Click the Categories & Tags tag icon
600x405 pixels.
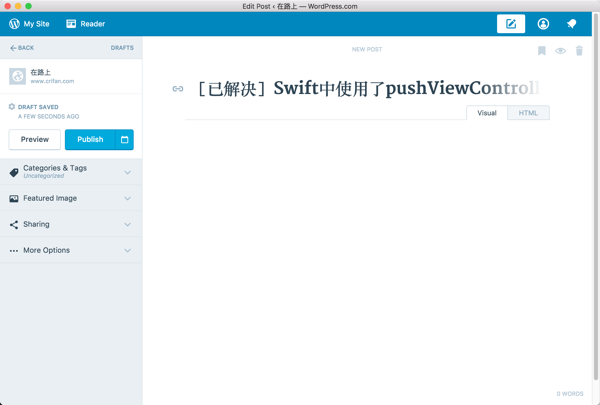click(x=14, y=172)
